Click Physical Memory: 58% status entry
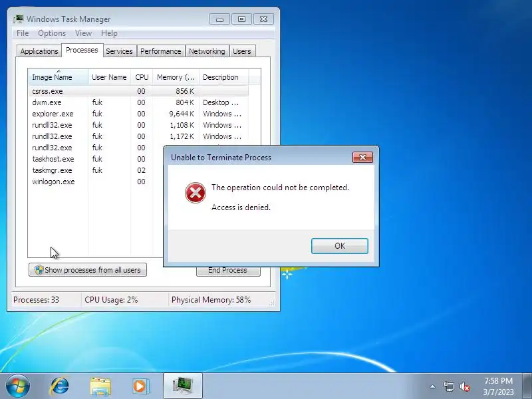The image size is (532, 399). click(x=211, y=300)
